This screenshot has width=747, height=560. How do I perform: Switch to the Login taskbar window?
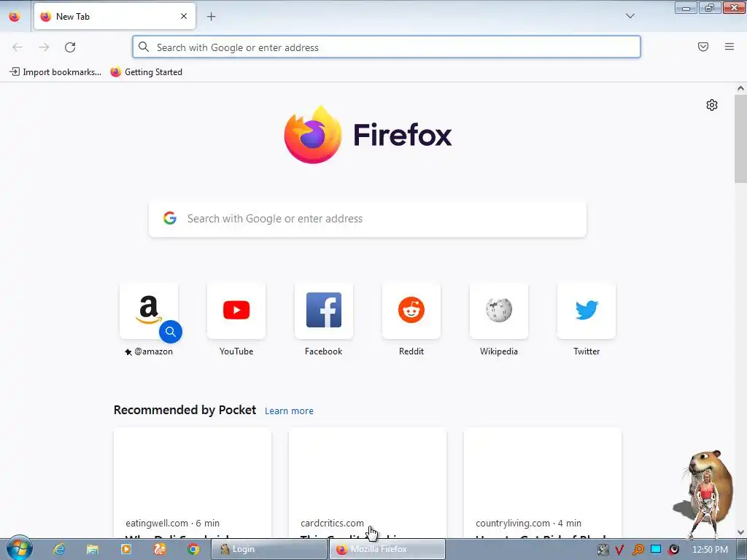[x=268, y=549]
